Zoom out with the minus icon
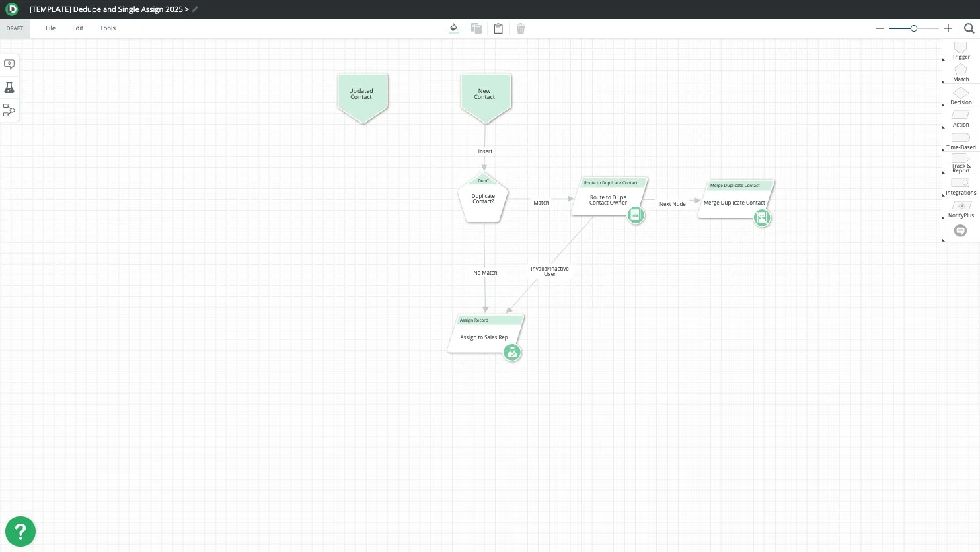 click(880, 28)
